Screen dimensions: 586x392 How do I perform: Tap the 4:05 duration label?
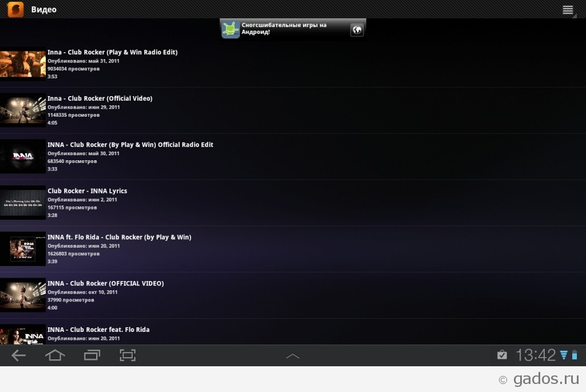click(x=52, y=123)
